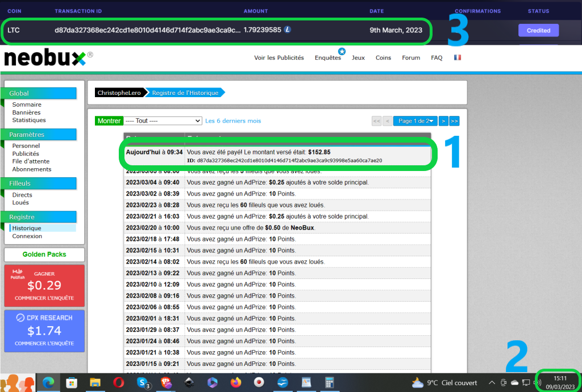Screen dimensions: 582x392
Task: Select Les 6 derniers mois link
Action: [x=233, y=121]
